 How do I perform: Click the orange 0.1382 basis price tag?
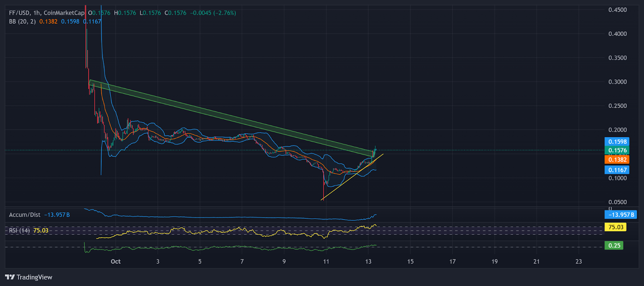[617, 160]
